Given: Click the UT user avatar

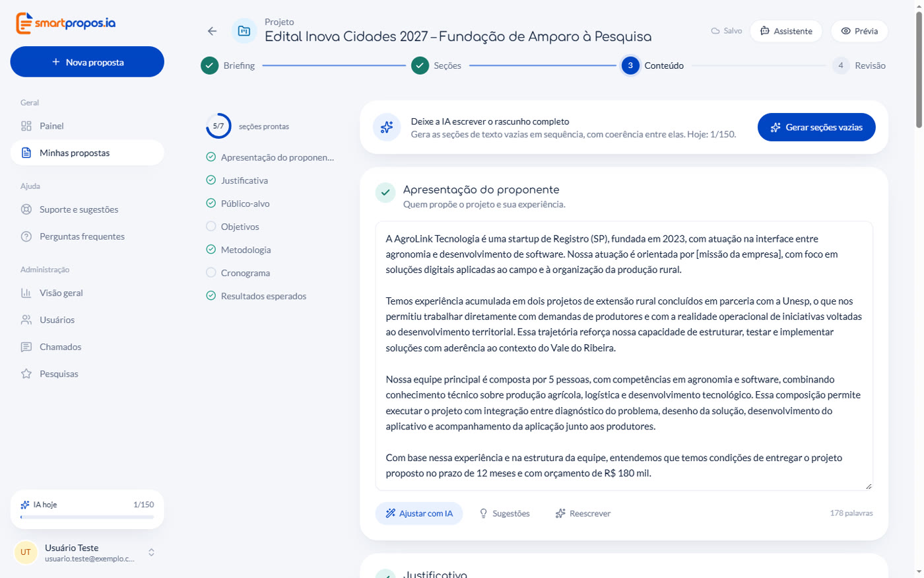Looking at the screenshot, I should click(26, 552).
